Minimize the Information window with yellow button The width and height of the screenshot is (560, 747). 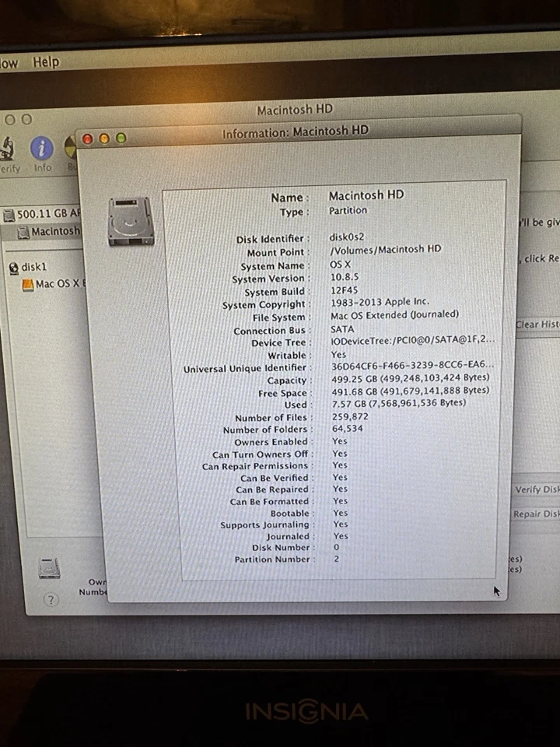click(x=104, y=139)
